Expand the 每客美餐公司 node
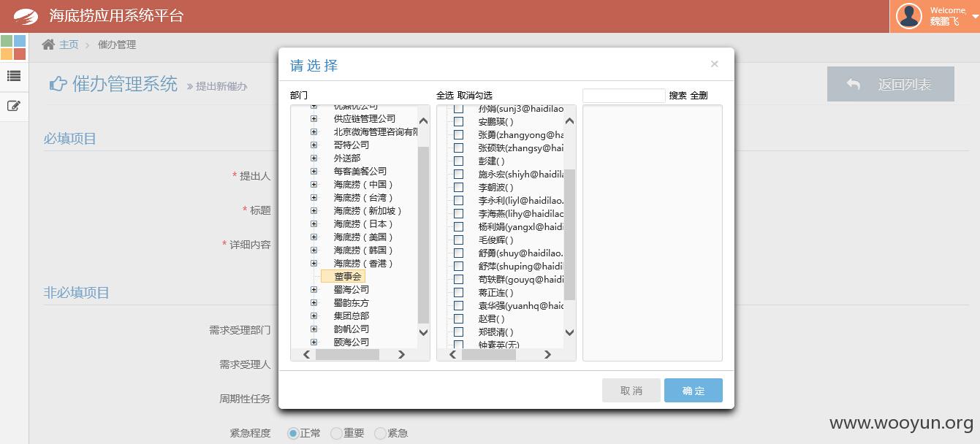 pyautogui.click(x=314, y=171)
